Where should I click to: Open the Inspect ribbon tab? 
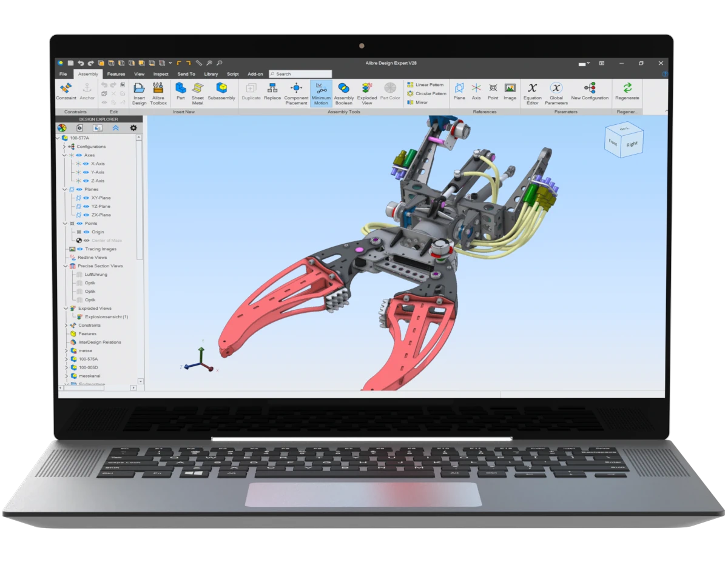[x=161, y=74]
